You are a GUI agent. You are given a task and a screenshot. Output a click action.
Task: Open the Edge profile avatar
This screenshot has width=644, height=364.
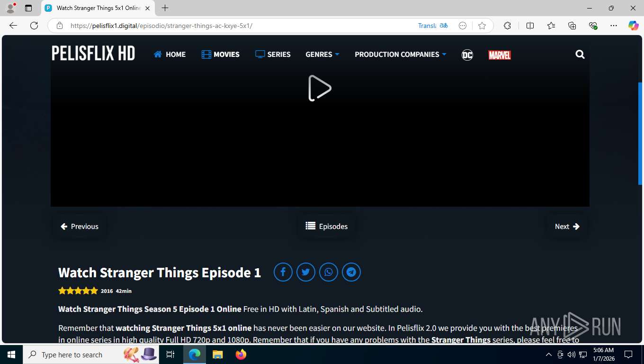pos(10,8)
